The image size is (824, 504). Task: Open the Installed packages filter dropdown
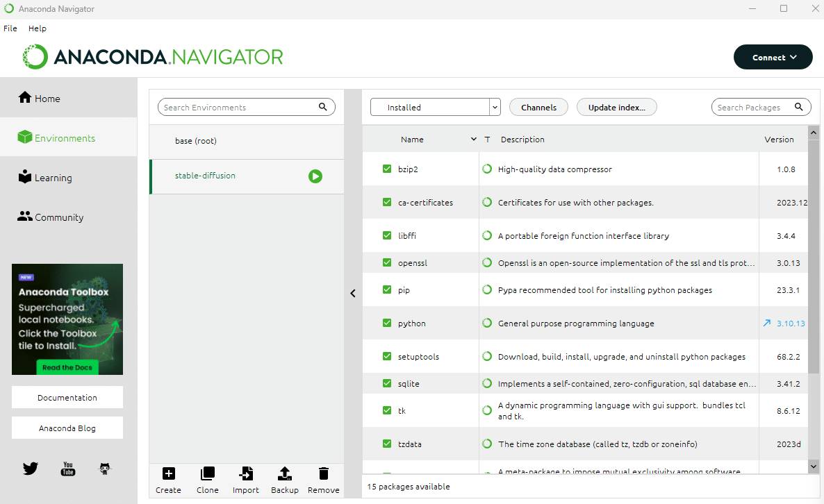tap(435, 107)
